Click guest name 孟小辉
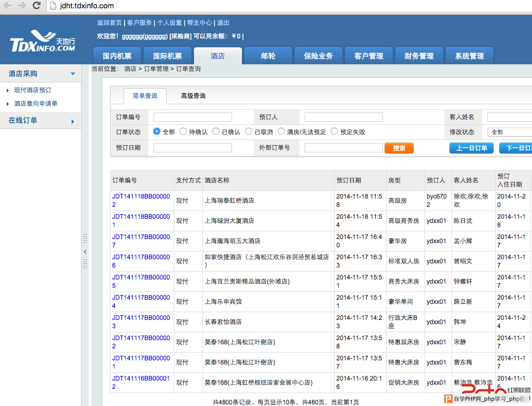Screen dimensions: 532x406 (463, 241)
